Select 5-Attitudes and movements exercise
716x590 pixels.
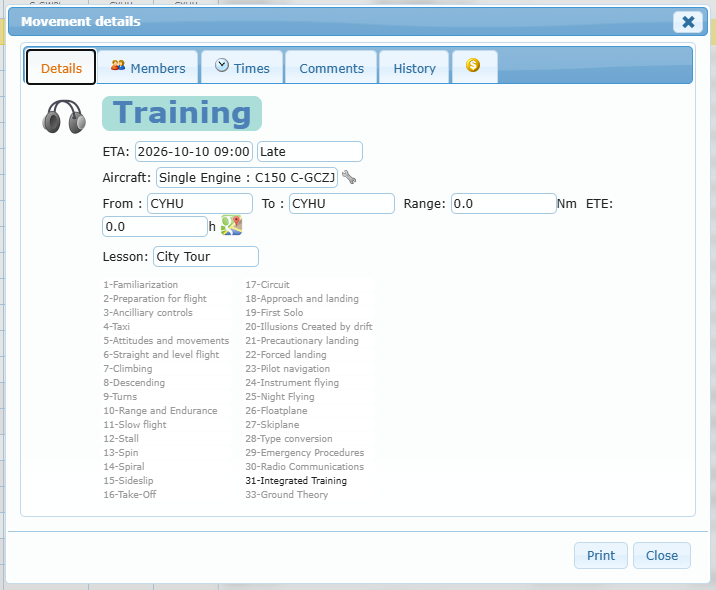tap(166, 341)
